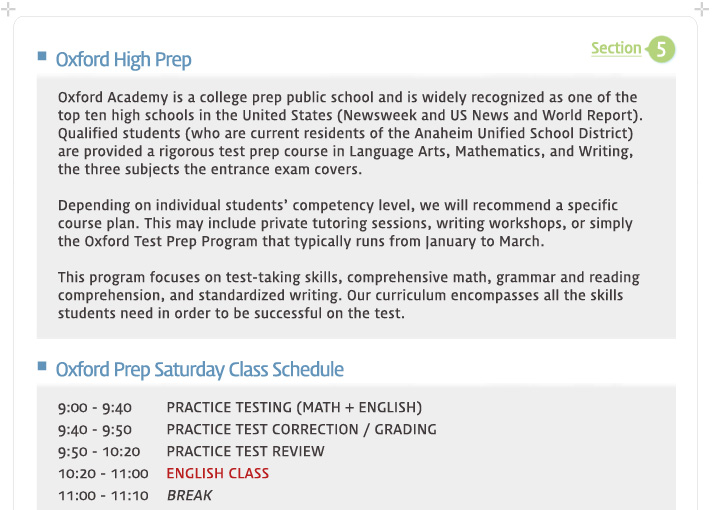Image resolution: width=712 pixels, height=510 pixels.
Task: Click the BREAK schedule entry
Action: tap(189, 495)
